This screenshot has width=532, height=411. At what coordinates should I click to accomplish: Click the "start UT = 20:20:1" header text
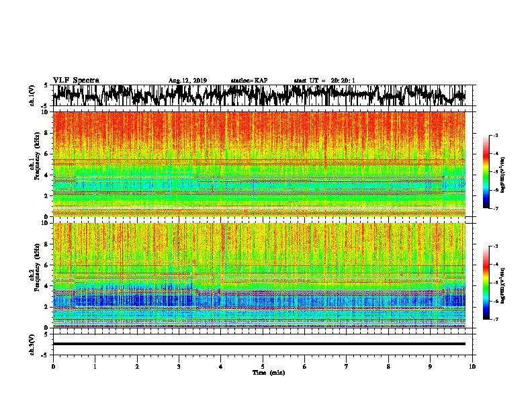[324, 81]
